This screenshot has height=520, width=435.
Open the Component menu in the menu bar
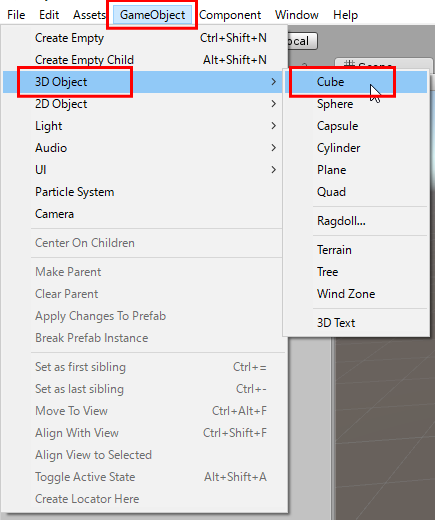coord(230,15)
